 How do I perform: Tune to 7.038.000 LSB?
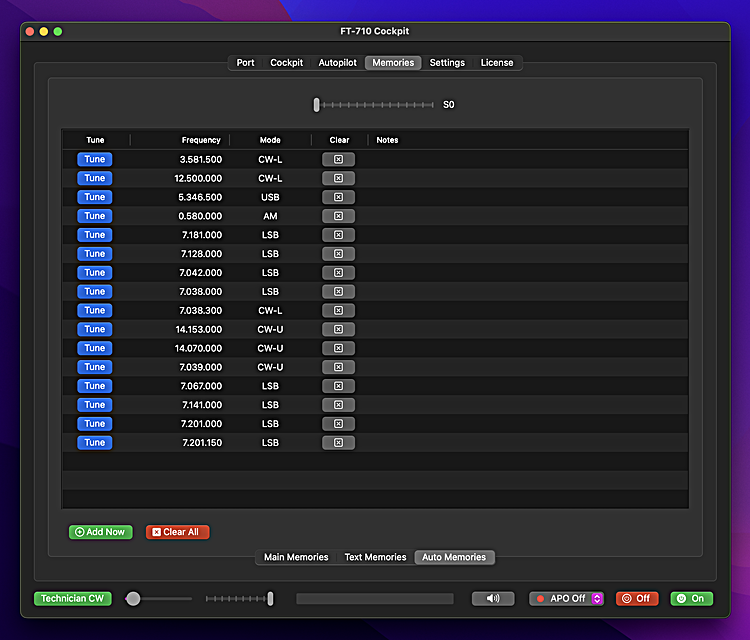tap(95, 291)
